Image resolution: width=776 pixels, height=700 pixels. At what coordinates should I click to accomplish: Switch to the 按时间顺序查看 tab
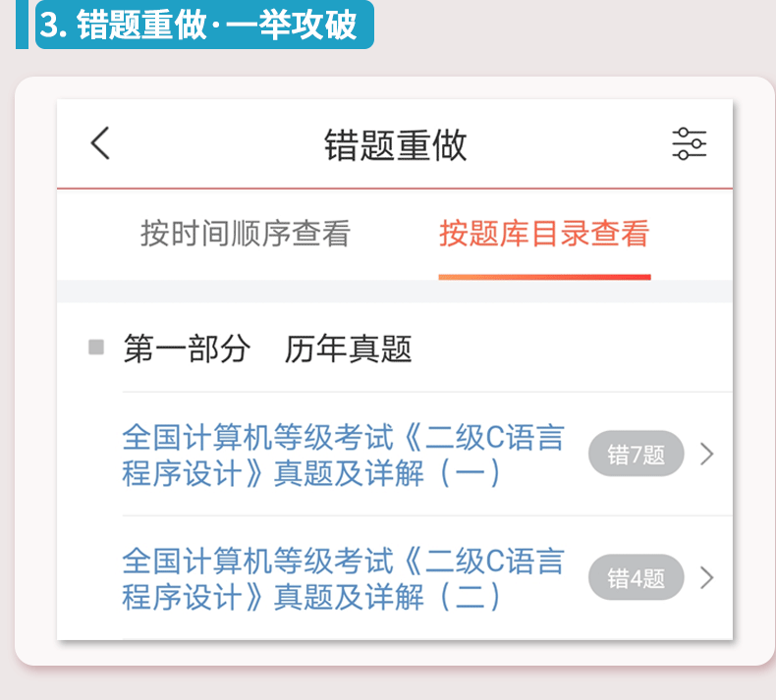pos(245,235)
